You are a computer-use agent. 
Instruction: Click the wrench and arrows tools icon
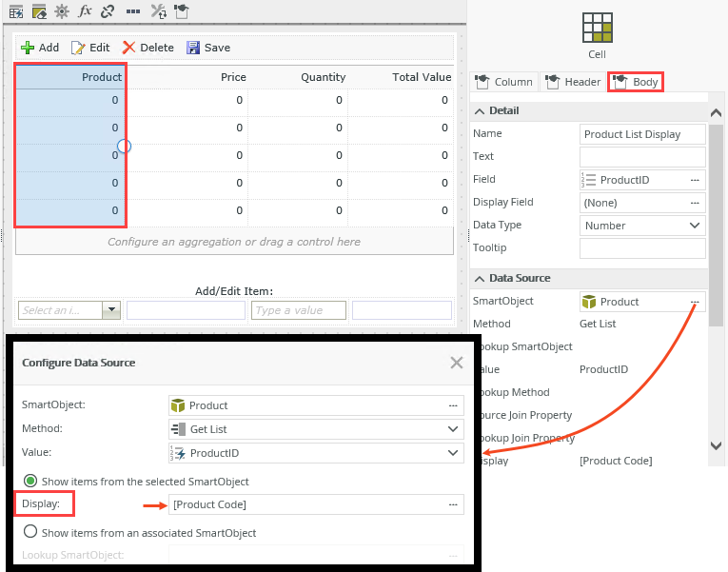[158, 11]
